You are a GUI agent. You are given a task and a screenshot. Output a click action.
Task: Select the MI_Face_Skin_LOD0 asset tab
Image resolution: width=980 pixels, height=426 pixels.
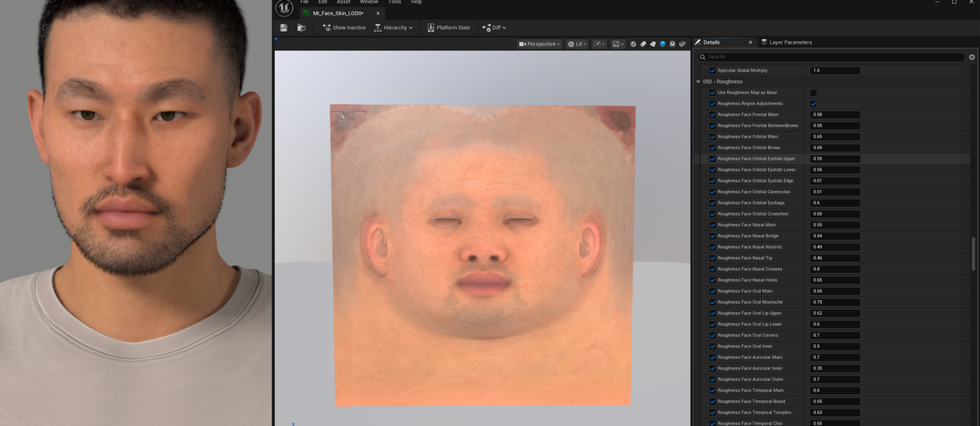338,13
